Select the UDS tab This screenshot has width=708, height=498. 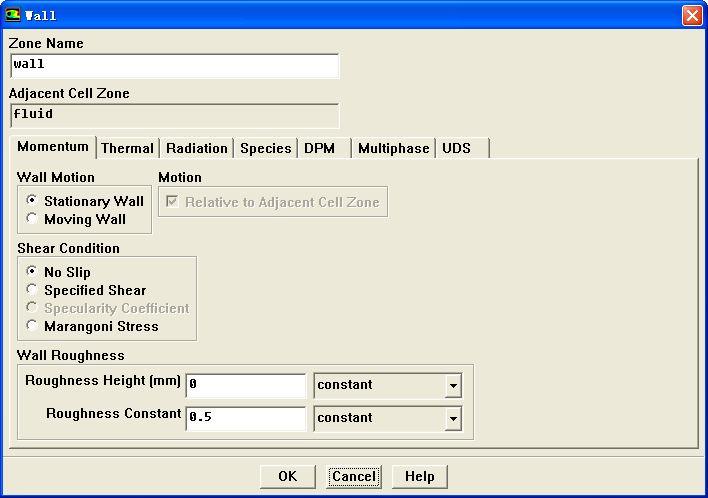(x=456, y=148)
